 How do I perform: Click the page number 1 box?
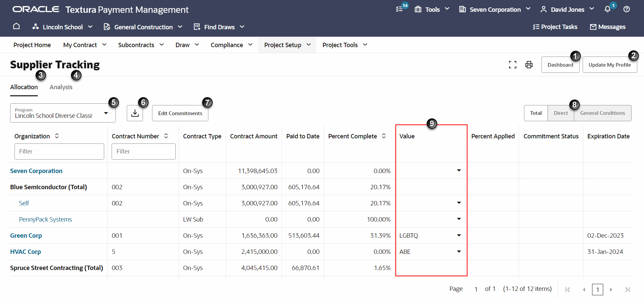pos(597,290)
